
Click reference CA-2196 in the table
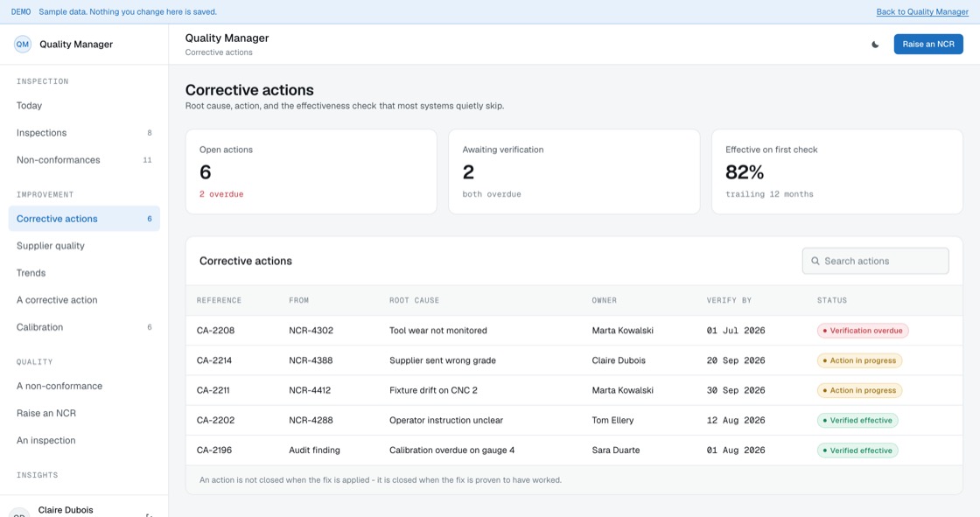coord(214,451)
